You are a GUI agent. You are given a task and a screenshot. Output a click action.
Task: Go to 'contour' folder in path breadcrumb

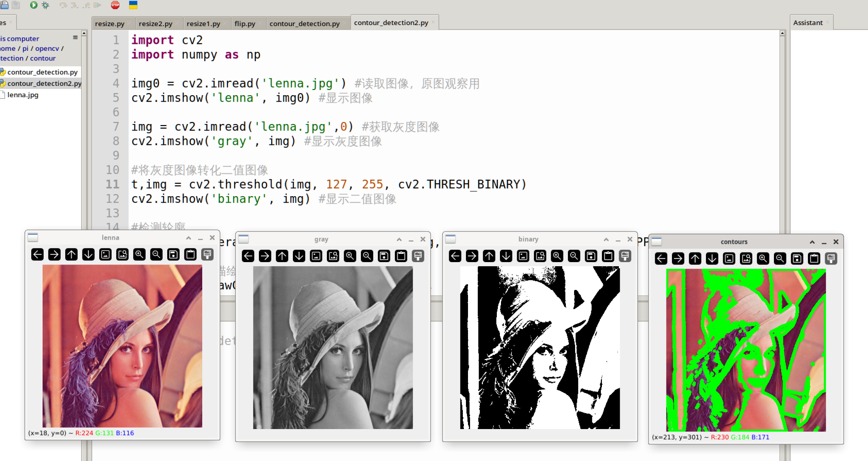pyautogui.click(x=43, y=58)
